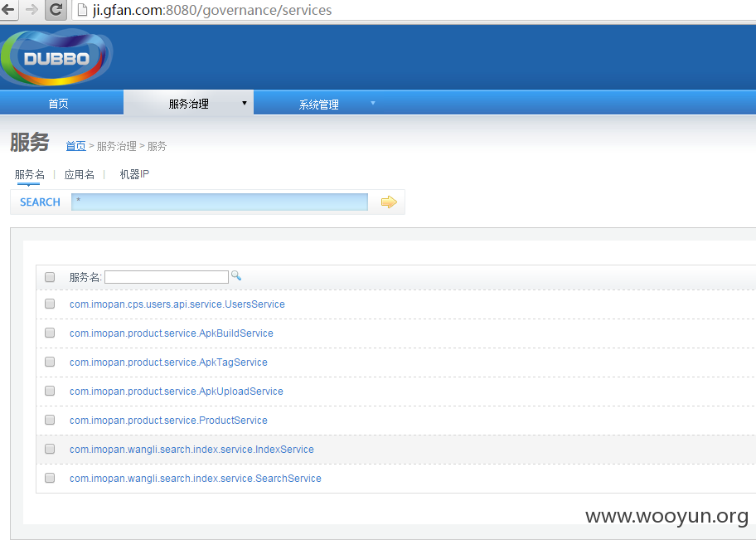
Task: Open the 系统管理 navigation menu
Action: 318,104
